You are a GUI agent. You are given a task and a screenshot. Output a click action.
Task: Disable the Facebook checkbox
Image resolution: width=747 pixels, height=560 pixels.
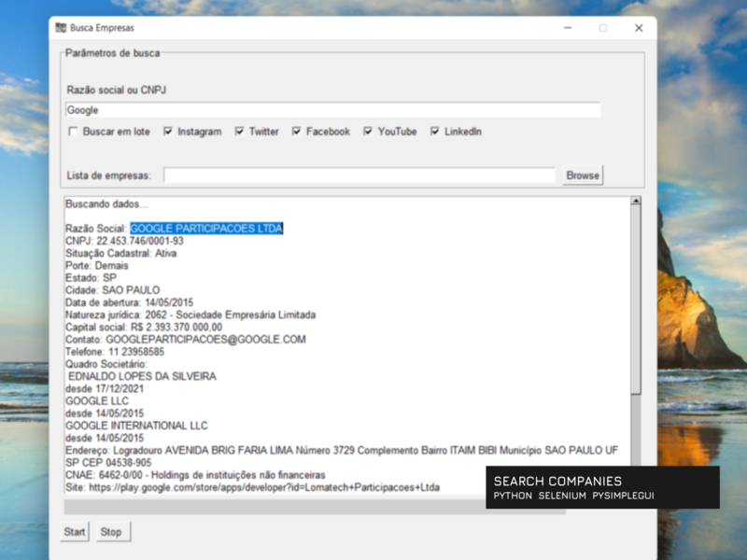(296, 132)
